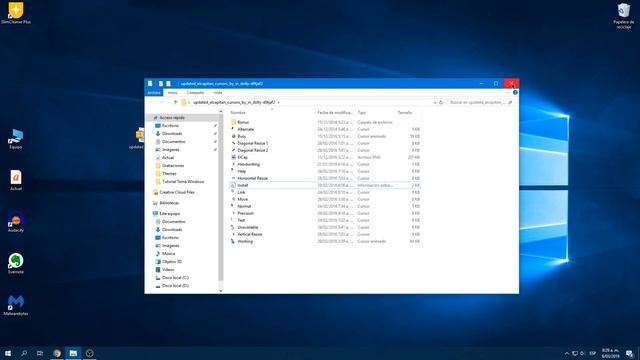Select the Audacity desktop shortcut
This screenshot has height=360, width=640.
pos(16,222)
